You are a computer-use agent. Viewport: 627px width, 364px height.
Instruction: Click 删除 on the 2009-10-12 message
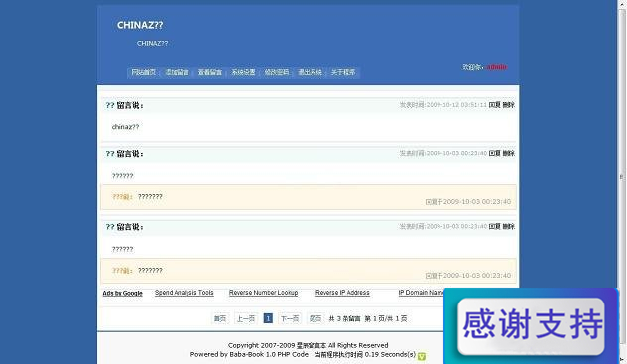click(x=508, y=105)
